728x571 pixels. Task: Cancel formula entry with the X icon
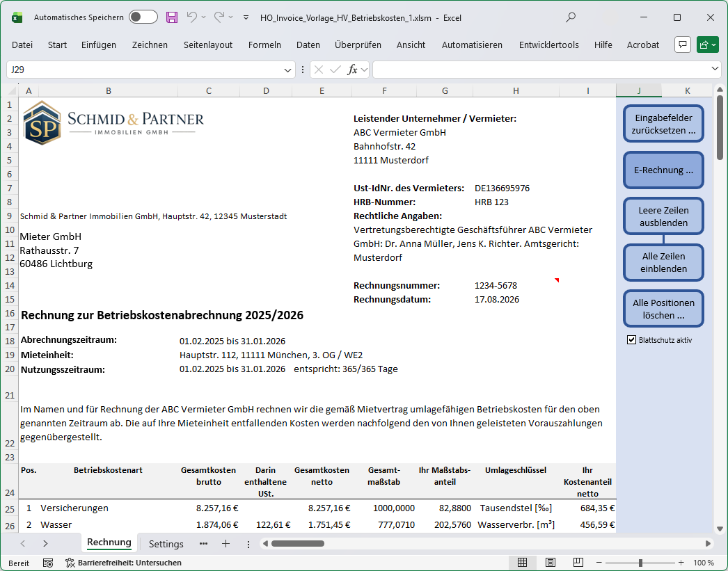[x=319, y=70]
